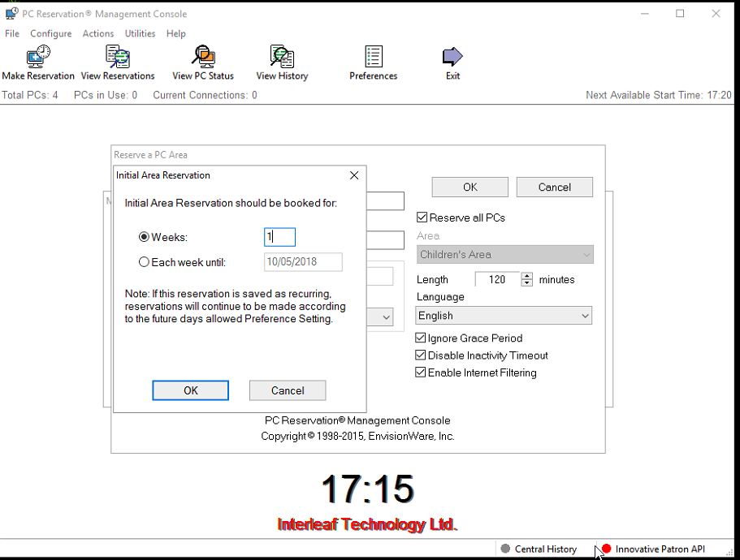Image resolution: width=740 pixels, height=560 pixels.
Task: Open View PC Status from the toolbar
Action: (x=203, y=62)
